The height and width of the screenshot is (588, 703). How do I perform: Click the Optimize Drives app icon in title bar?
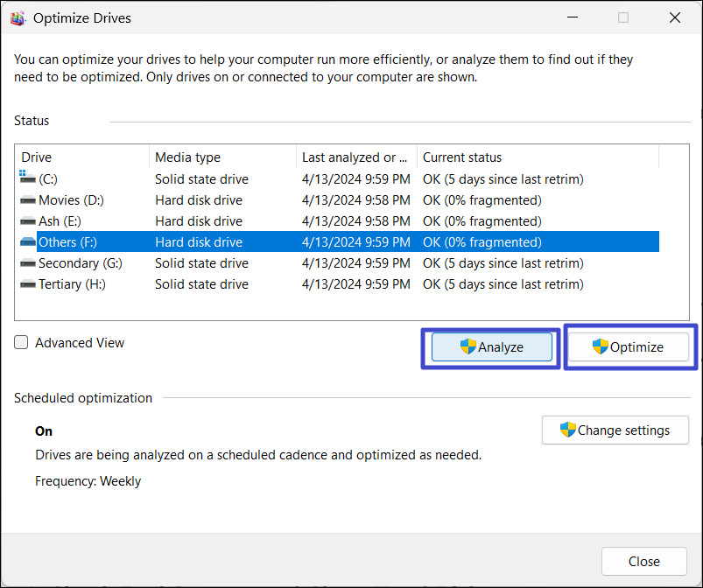18,17
